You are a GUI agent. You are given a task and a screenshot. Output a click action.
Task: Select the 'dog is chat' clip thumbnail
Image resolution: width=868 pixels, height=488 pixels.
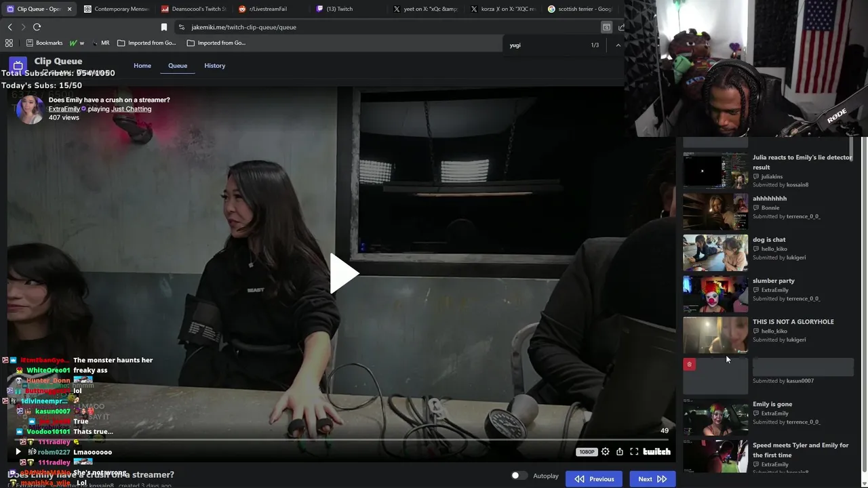[x=715, y=253]
